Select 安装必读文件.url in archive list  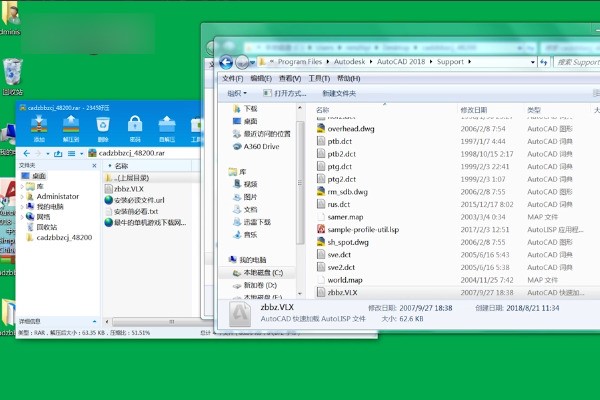[134, 200]
